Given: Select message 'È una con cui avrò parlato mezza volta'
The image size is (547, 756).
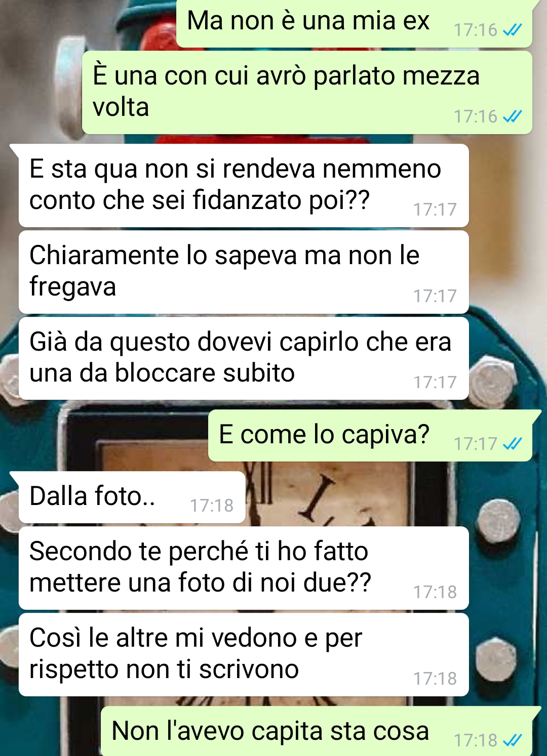Looking at the screenshot, I should click(x=307, y=92).
